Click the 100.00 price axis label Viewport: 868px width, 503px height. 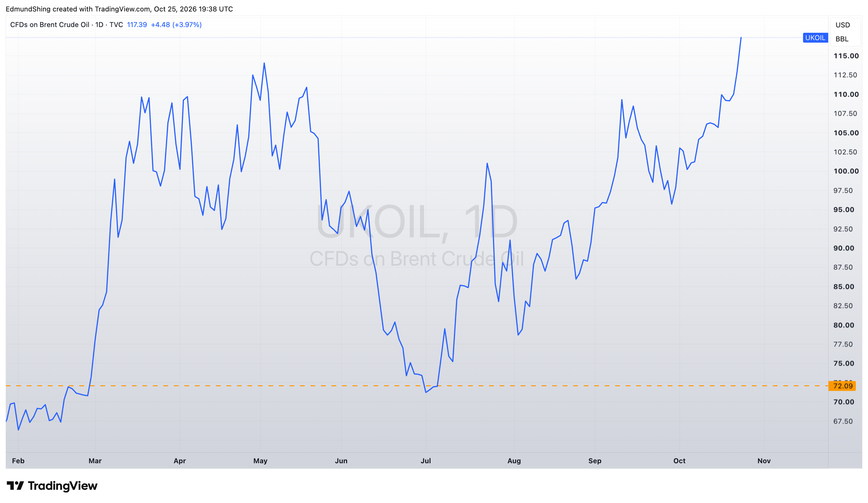(x=846, y=171)
